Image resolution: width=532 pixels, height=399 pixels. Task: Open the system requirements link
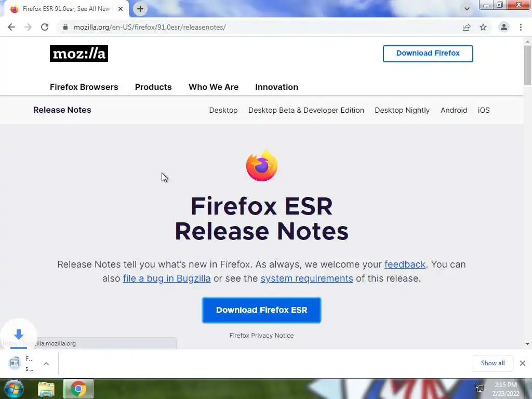(307, 278)
